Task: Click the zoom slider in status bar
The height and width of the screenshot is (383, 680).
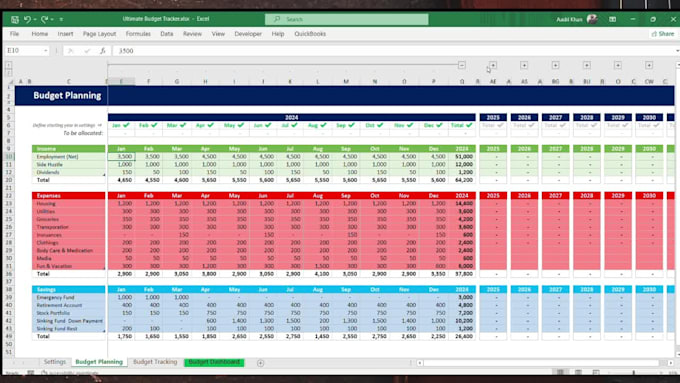Action: [x=634, y=373]
